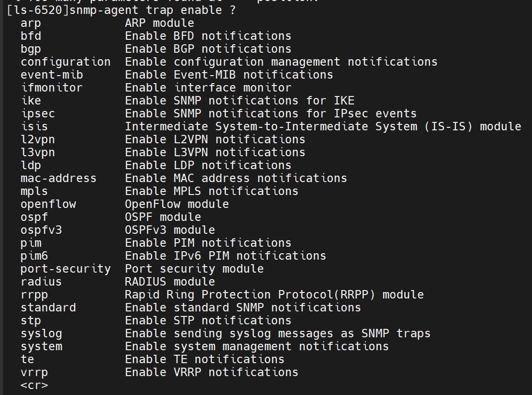
Task: Click the 'port-security' option text
Action: (x=66, y=269)
